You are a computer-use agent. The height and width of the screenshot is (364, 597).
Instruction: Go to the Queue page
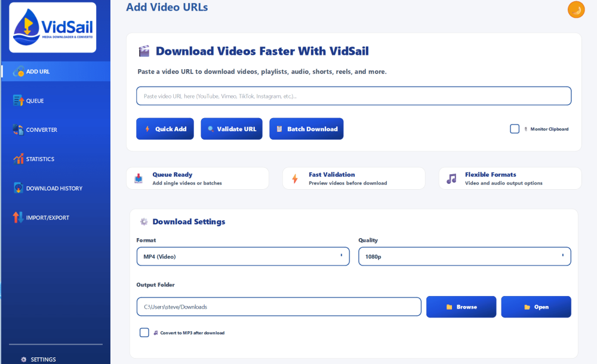pos(56,100)
